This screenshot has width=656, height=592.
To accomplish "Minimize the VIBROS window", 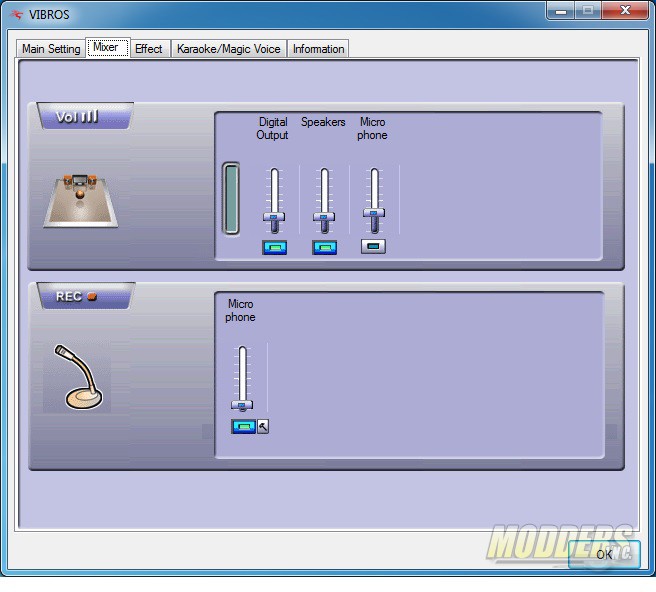I will click(561, 10).
